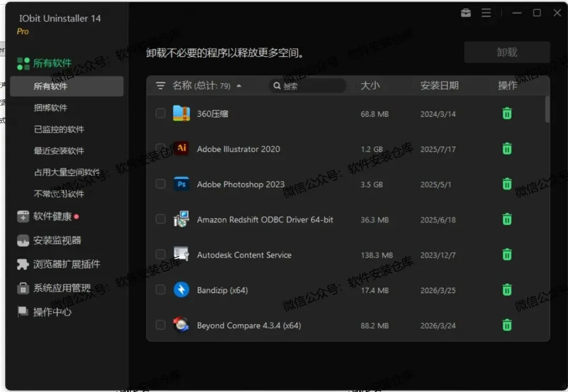Click the Adobe Photoshop 2023 name
Viewport: 568px width, 392px height.
[240, 184]
